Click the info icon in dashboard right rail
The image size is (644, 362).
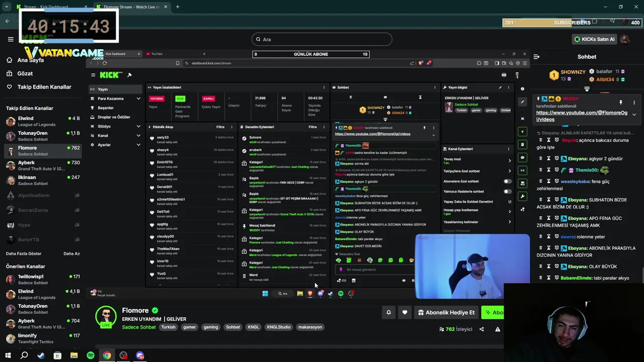pyautogui.click(x=523, y=89)
